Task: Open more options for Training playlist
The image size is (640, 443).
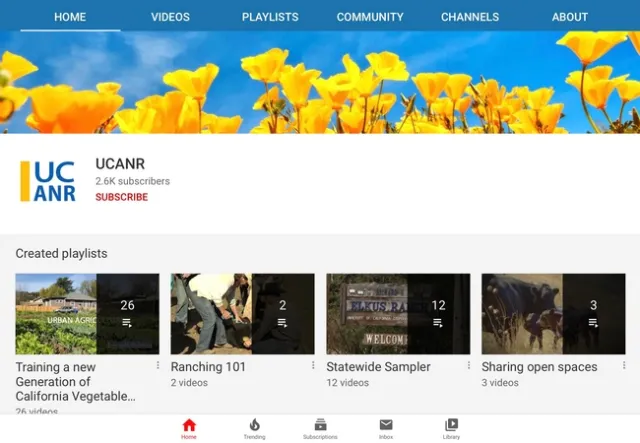Action: pyautogui.click(x=157, y=366)
